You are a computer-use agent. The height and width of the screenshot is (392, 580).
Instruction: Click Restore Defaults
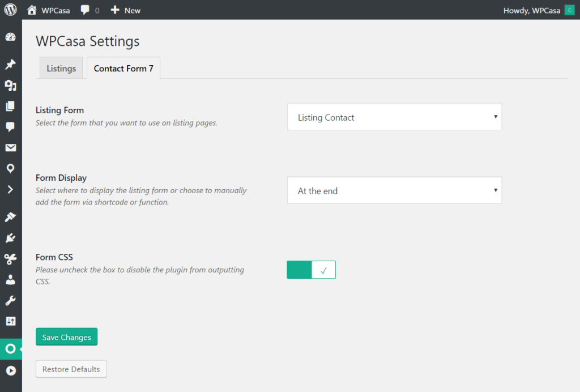71,369
